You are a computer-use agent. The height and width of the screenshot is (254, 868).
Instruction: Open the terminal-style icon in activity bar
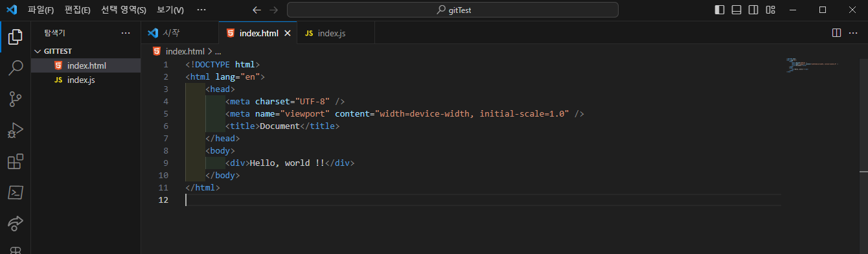point(16,192)
